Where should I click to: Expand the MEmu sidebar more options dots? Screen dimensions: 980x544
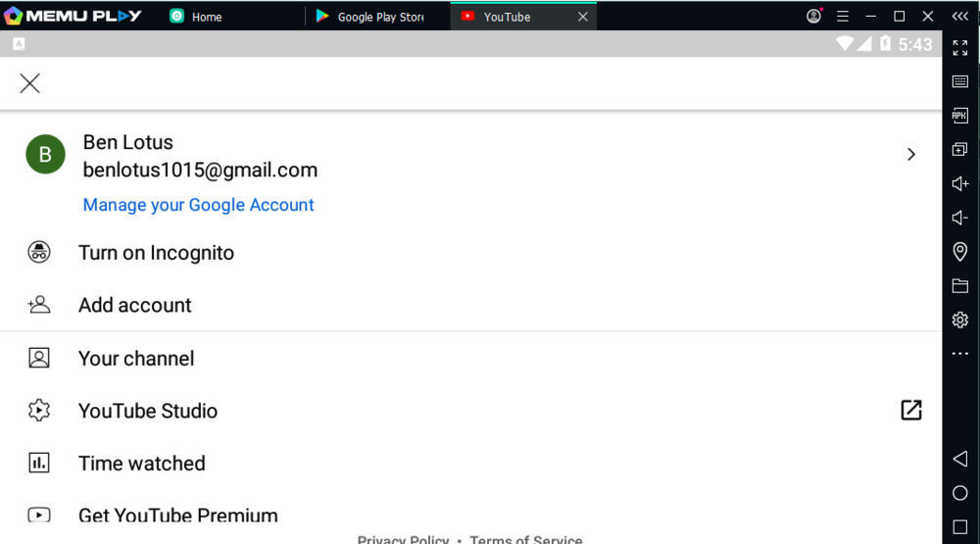[960, 354]
